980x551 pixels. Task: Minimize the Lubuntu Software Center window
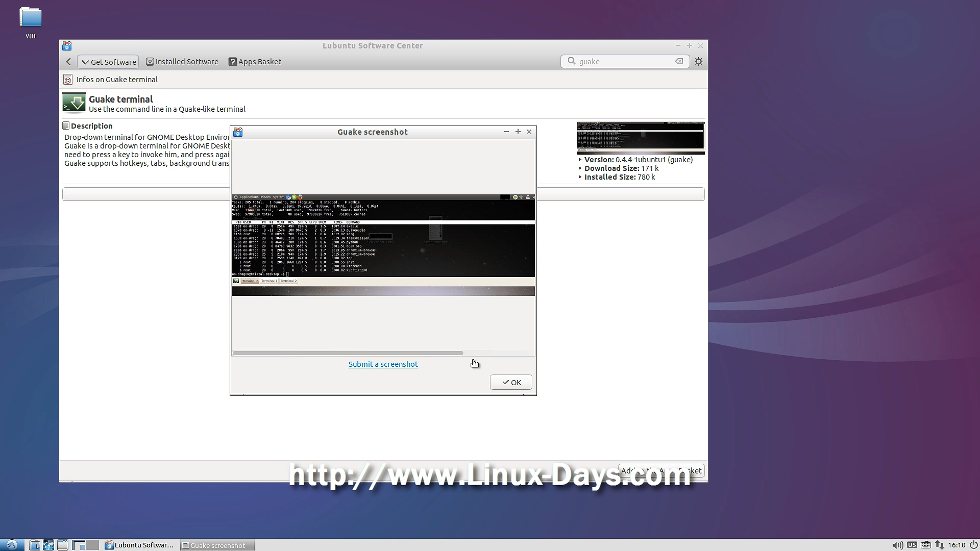678,45
